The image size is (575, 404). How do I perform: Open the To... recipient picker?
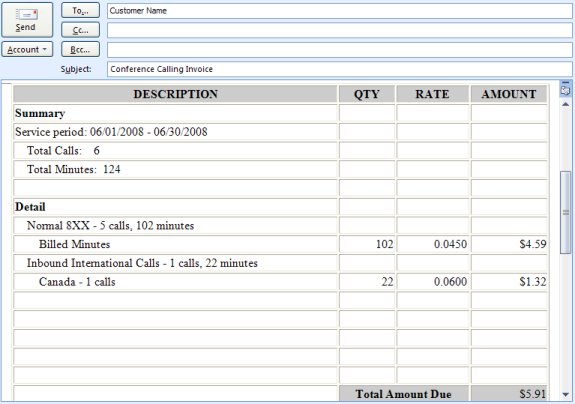point(80,10)
